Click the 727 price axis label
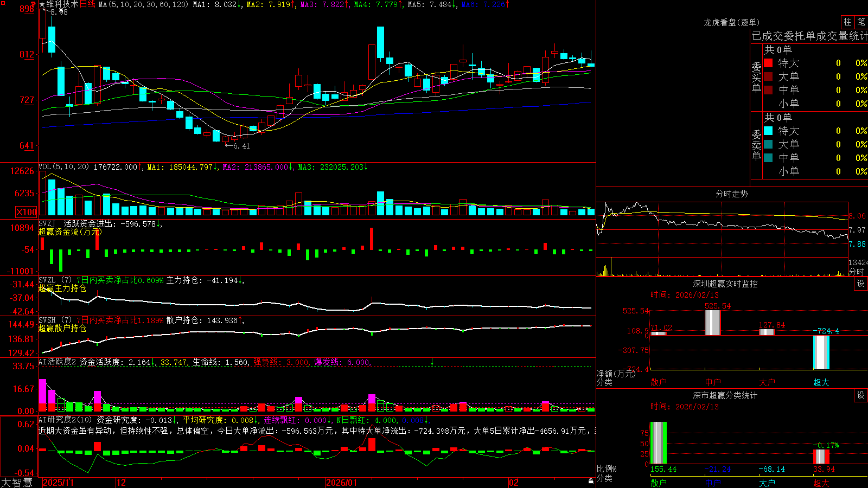Image resolution: width=868 pixels, height=488 pixels. 27,100
